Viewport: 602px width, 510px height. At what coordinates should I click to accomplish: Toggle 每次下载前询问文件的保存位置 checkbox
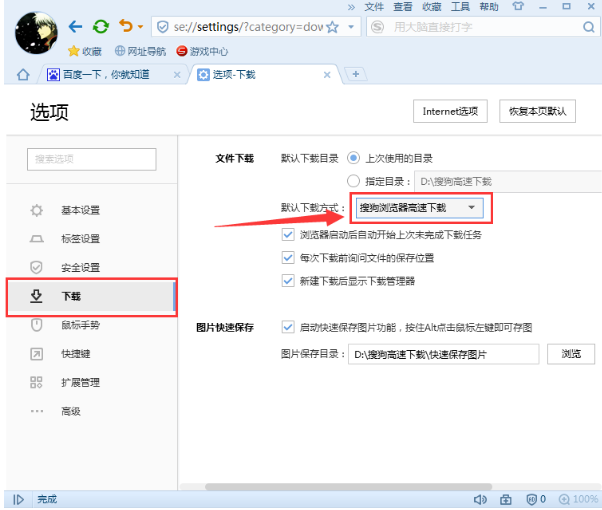288,257
